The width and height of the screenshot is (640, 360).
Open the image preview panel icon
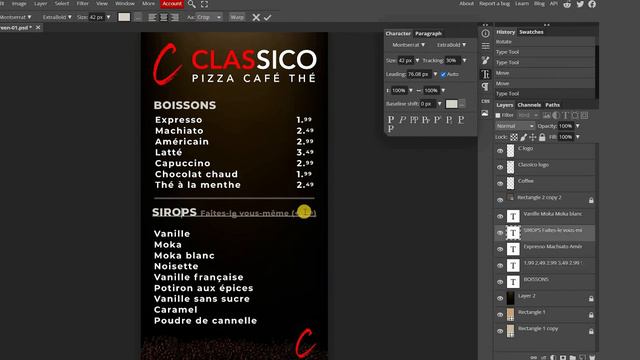(485, 113)
